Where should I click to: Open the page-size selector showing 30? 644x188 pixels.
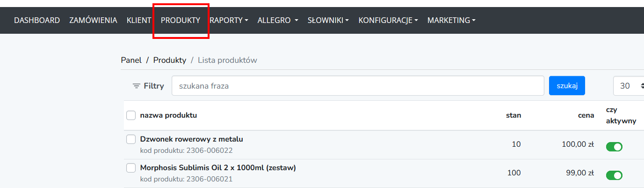[629, 86]
